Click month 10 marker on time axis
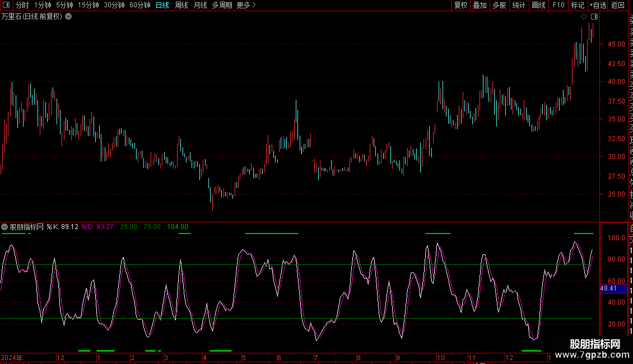The height and width of the screenshot is (364, 633). [x=441, y=357]
